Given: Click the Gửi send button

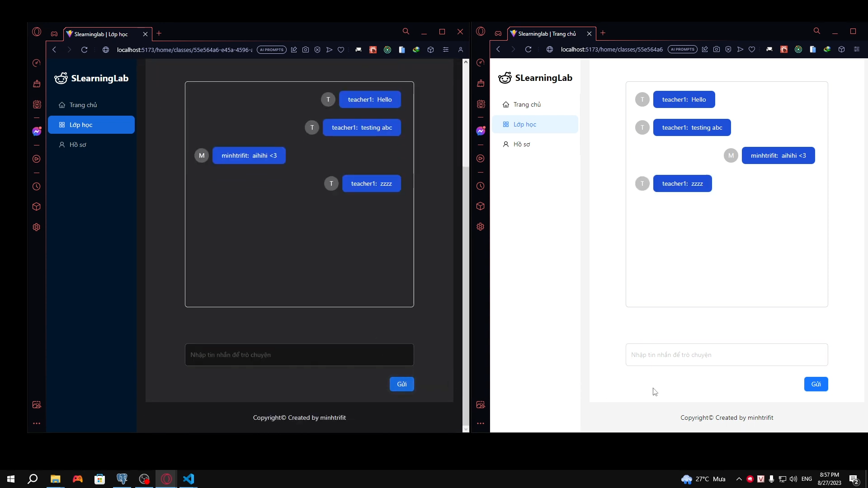Looking at the screenshot, I should coord(401,384).
